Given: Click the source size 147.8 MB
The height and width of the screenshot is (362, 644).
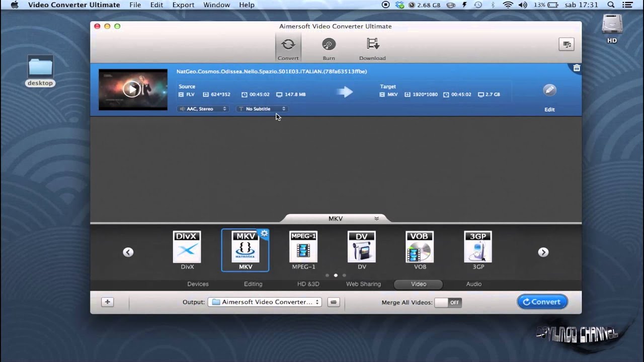Looking at the screenshot, I should [295, 95].
